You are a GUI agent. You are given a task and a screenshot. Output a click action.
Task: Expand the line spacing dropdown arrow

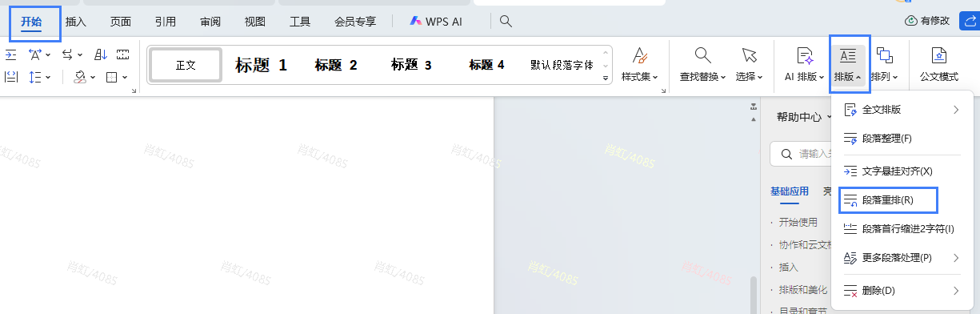coord(49,78)
